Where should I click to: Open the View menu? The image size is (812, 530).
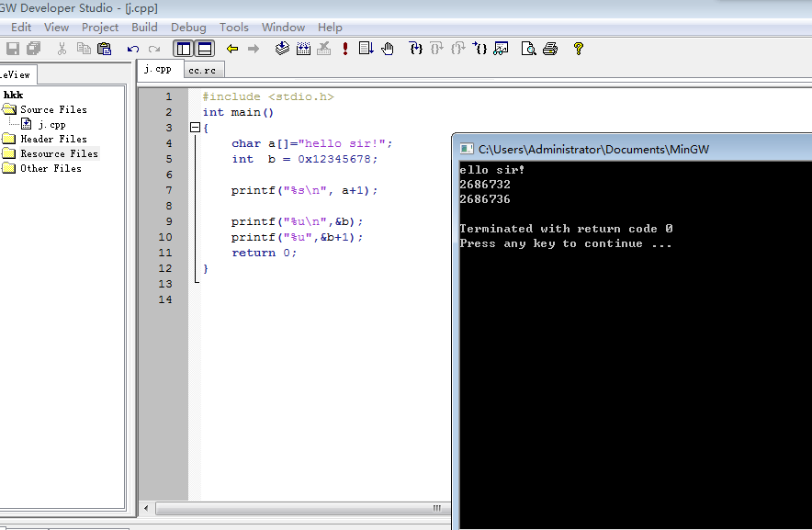[x=56, y=28]
